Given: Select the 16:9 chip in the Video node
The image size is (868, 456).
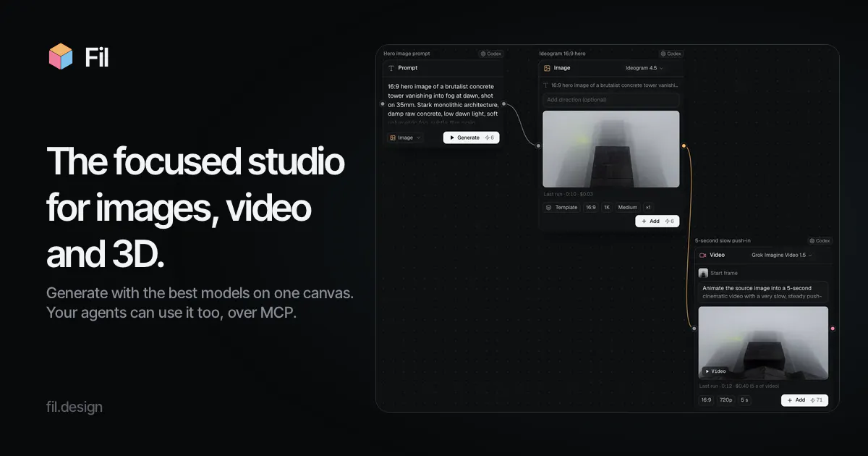Looking at the screenshot, I should coord(706,400).
